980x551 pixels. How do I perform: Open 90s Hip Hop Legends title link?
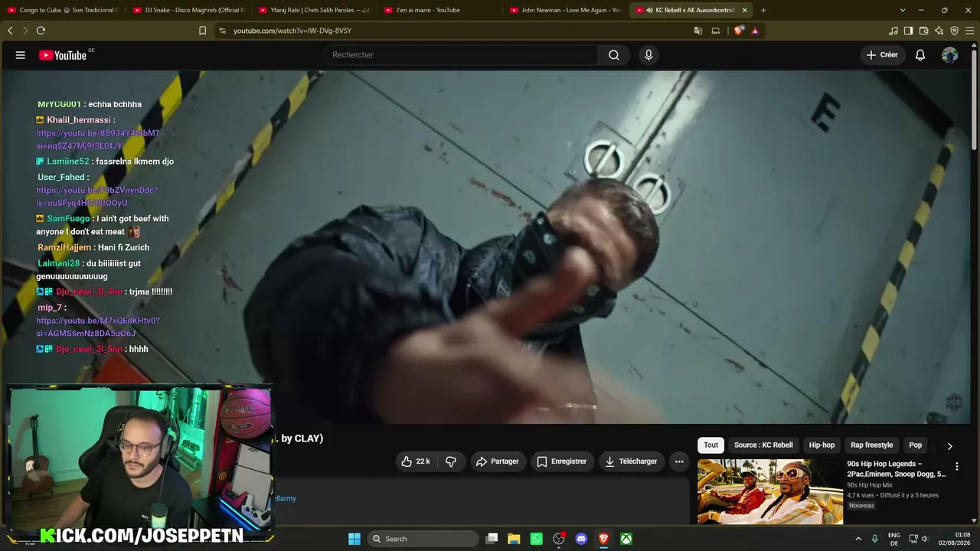[x=897, y=469]
